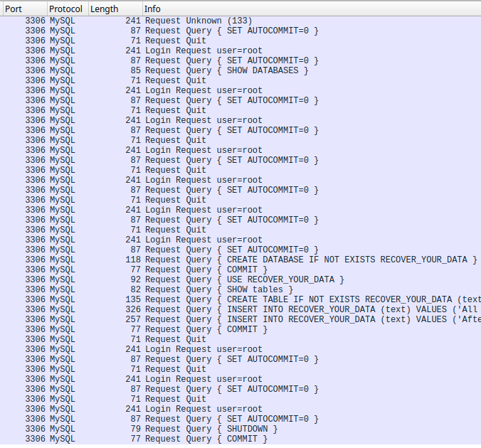The height and width of the screenshot is (448, 481).
Task: Select the SHOW DATABASES query packet
Action: tap(226, 70)
